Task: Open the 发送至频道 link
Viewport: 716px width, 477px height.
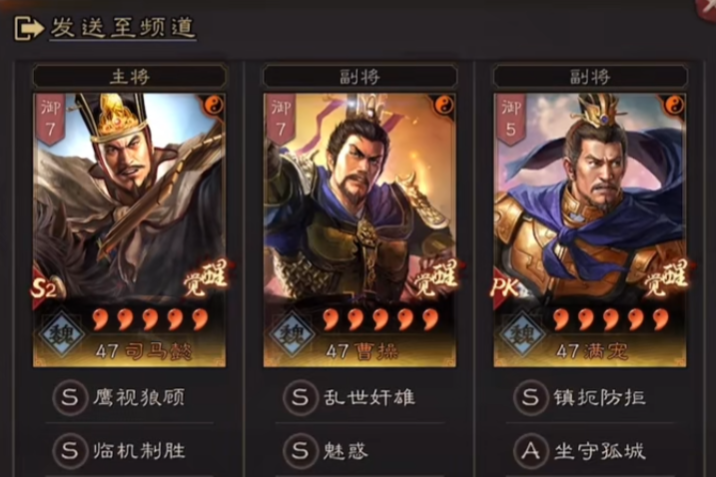Action: tap(123, 27)
